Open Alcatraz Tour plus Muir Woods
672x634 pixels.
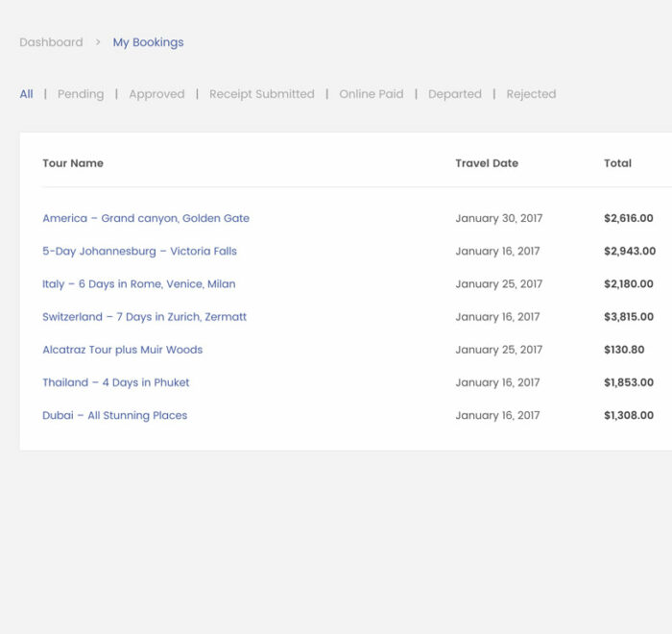(122, 350)
